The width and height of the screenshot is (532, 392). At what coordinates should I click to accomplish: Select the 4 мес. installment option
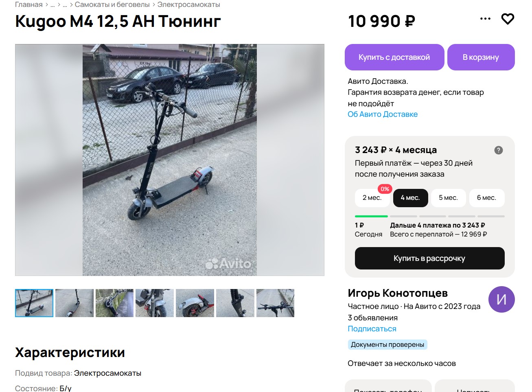coord(410,198)
